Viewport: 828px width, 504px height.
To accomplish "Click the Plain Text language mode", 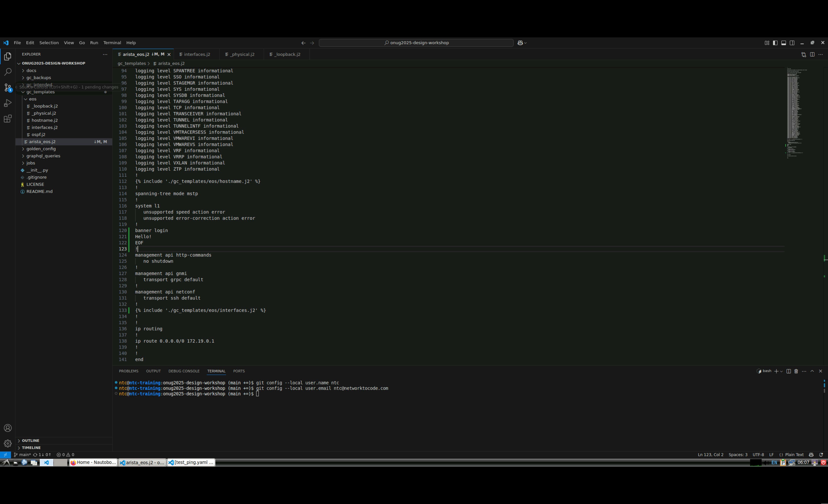I will 794,455.
